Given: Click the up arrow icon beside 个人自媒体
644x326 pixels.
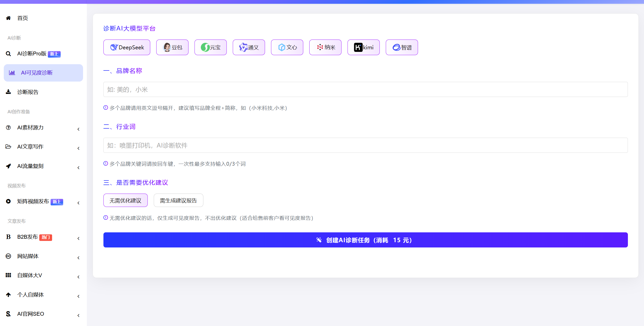Looking at the screenshot, I should click(8, 295).
